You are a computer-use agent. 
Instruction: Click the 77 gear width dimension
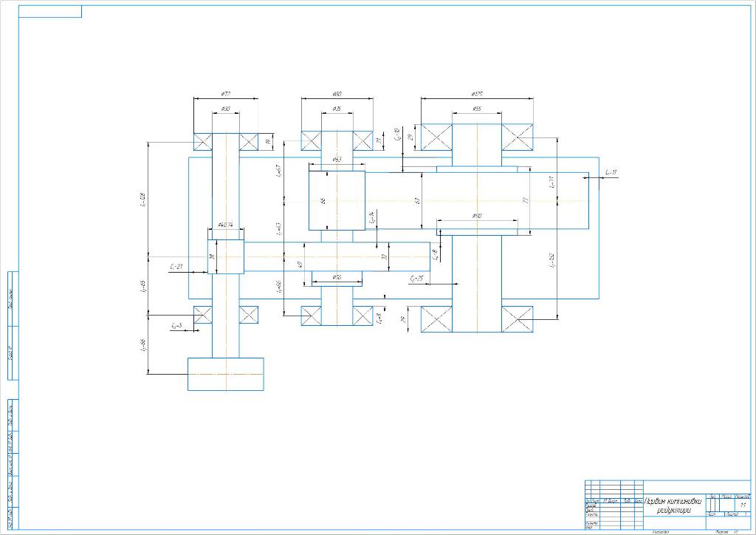point(526,200)
